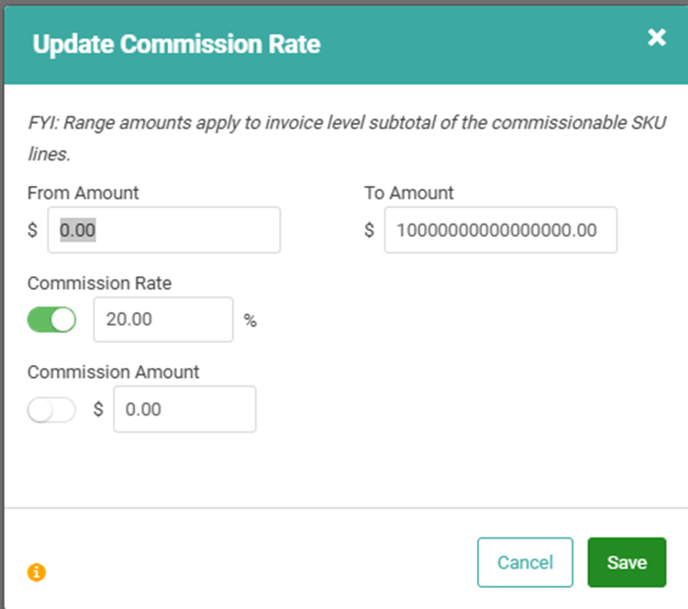The image size is (688, 609).
Task: Click the dollar sign before To Amount
Action: [369, 230]
